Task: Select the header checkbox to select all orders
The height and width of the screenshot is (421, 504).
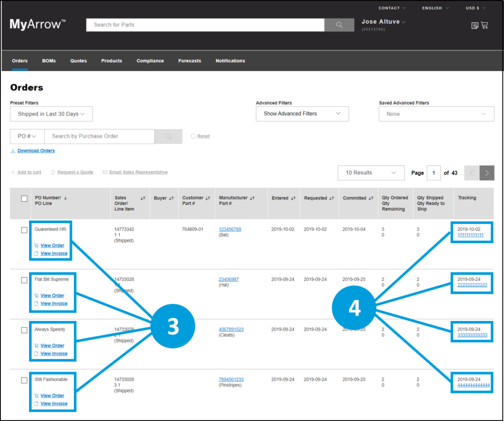Action: [24, 198]
